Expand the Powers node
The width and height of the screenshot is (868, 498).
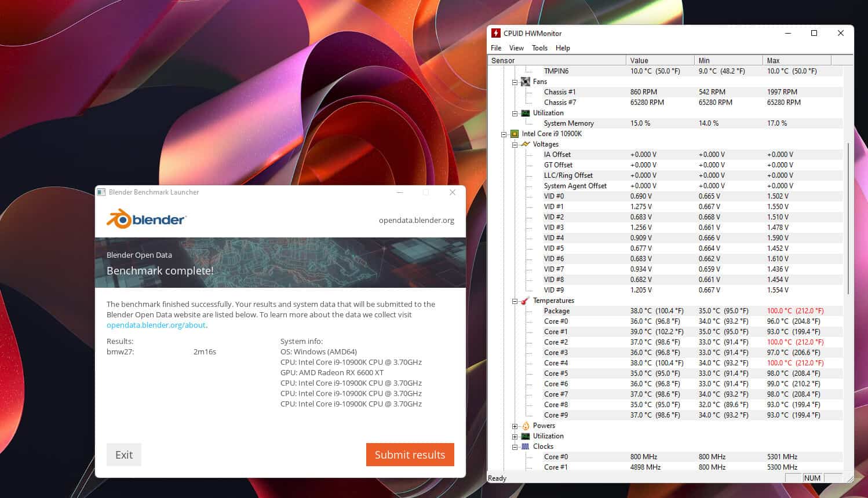coord(515,426)
